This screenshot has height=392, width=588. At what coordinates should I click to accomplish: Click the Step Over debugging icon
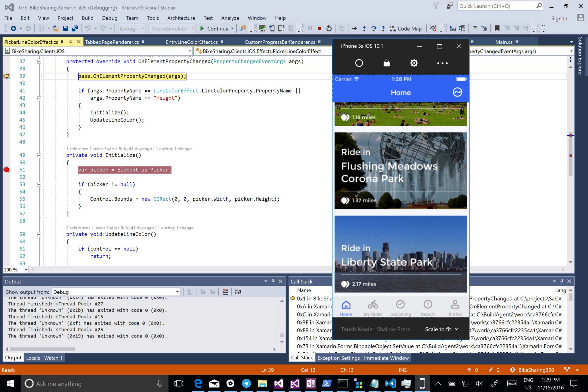[374, 28]
